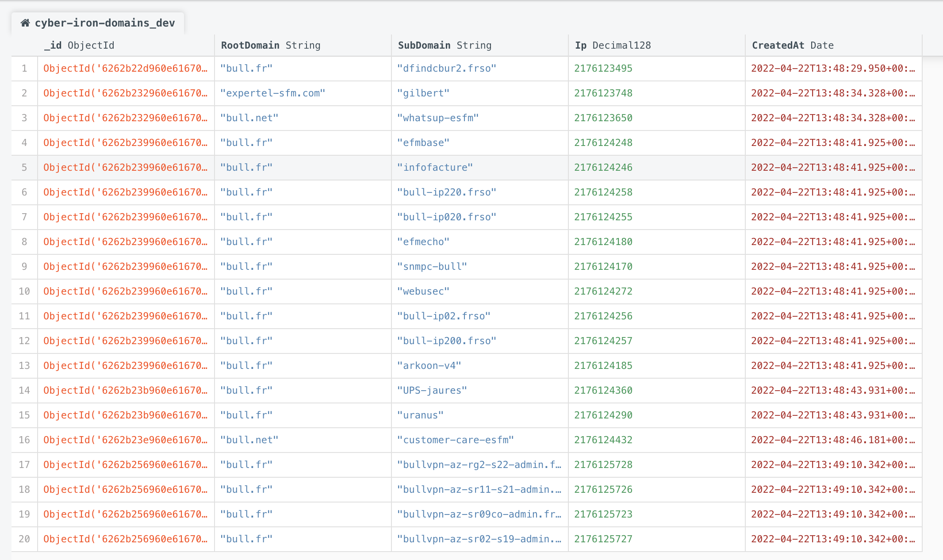The width and height of the screenshot is (943, 560).
Task: Click the "whatsup-esfm" SubDomain cell
Action: [x=437, y=118]
